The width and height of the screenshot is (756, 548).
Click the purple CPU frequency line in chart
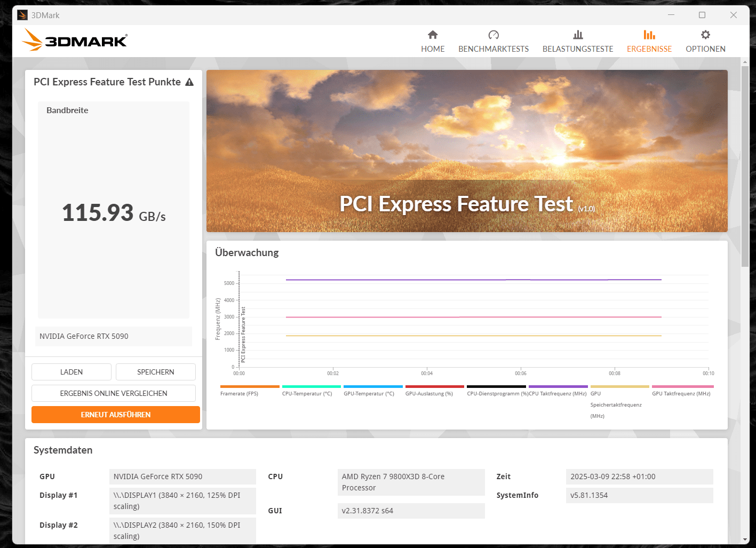[474, 280]
